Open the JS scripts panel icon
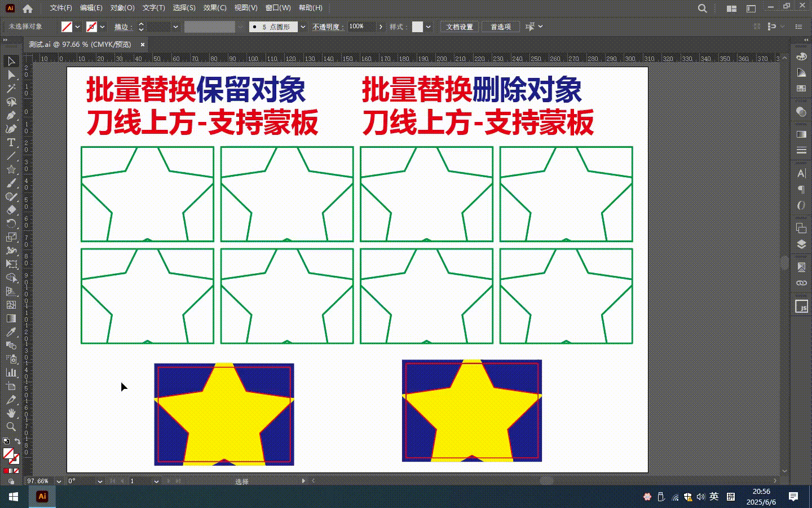This screenshot has height=508, width=812. pyautogui.click(x=801, y=306)
